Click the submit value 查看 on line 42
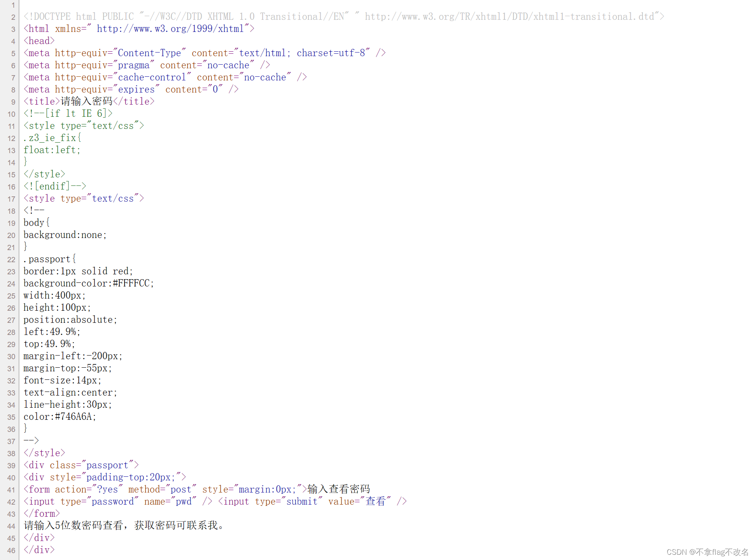Image resolution: width=754 pixels, height=560 pixels. coord(376,501)
